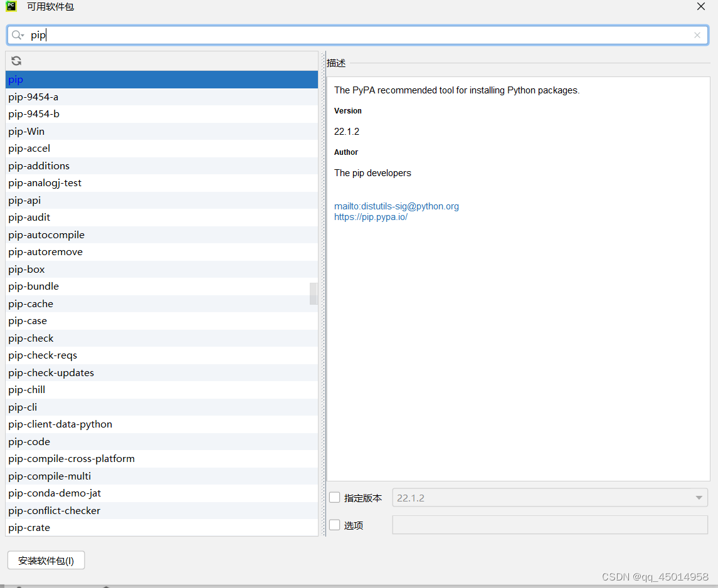This screenshot has height=588, width=718.
Task: Select the pip-crate package
Action: [x=162, y=528]
